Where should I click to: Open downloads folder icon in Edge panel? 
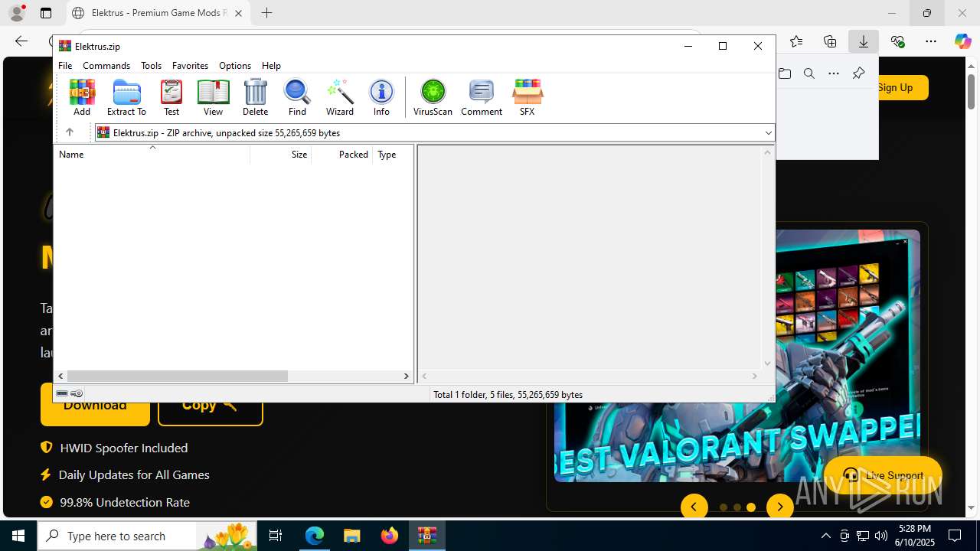pos(785,73)
